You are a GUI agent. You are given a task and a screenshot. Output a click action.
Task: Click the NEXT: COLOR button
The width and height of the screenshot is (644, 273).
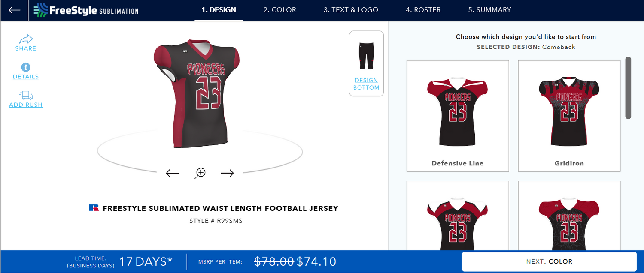[x=549, y=261]
